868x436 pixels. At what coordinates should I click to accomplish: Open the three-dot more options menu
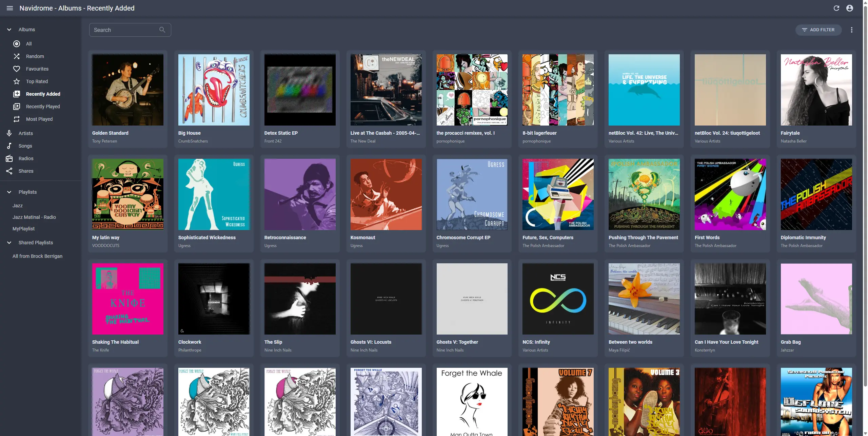(x=852, y=30)
